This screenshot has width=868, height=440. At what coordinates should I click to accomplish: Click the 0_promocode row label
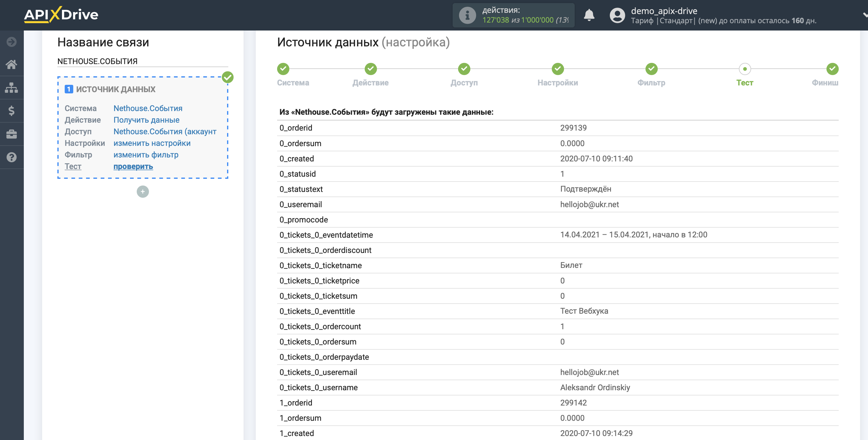coord(303,220)
